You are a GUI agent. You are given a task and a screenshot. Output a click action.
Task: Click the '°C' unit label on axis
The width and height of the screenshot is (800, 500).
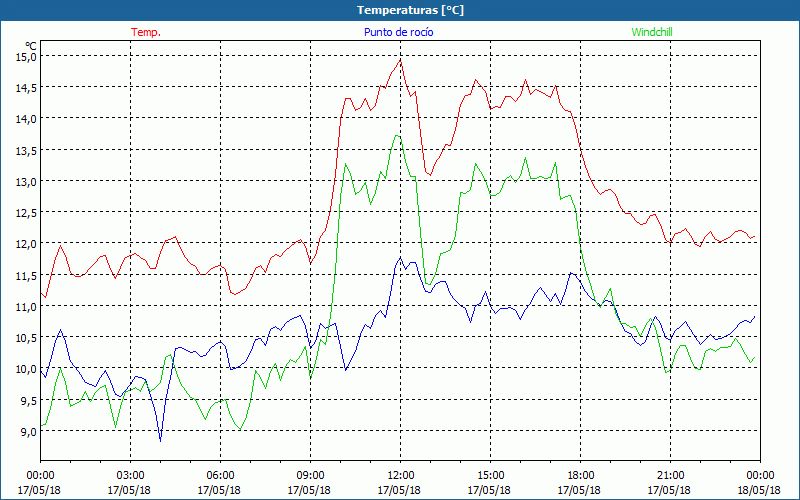[31, 45]
